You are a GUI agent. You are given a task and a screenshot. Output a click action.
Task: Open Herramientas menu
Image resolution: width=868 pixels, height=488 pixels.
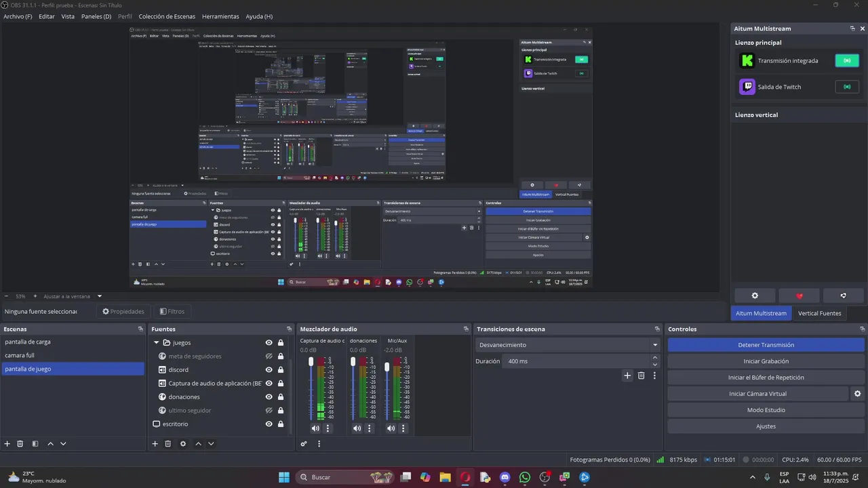(x=220, y=16)
